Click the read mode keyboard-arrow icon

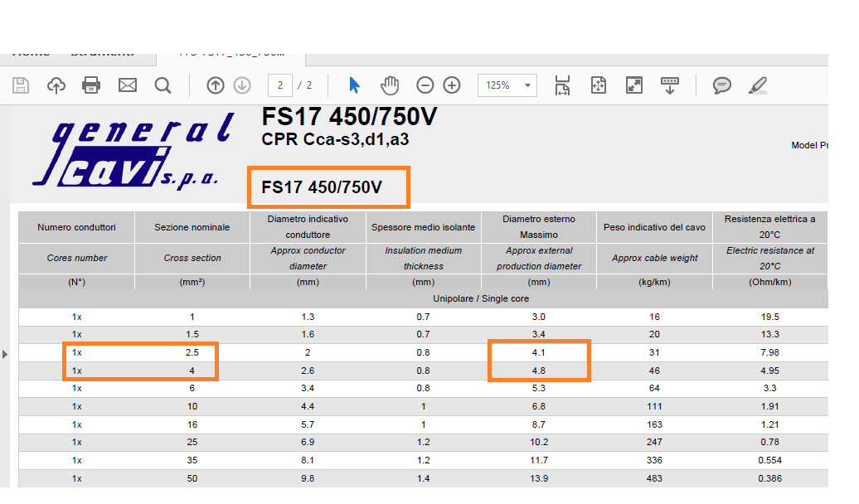pos(669,85)
